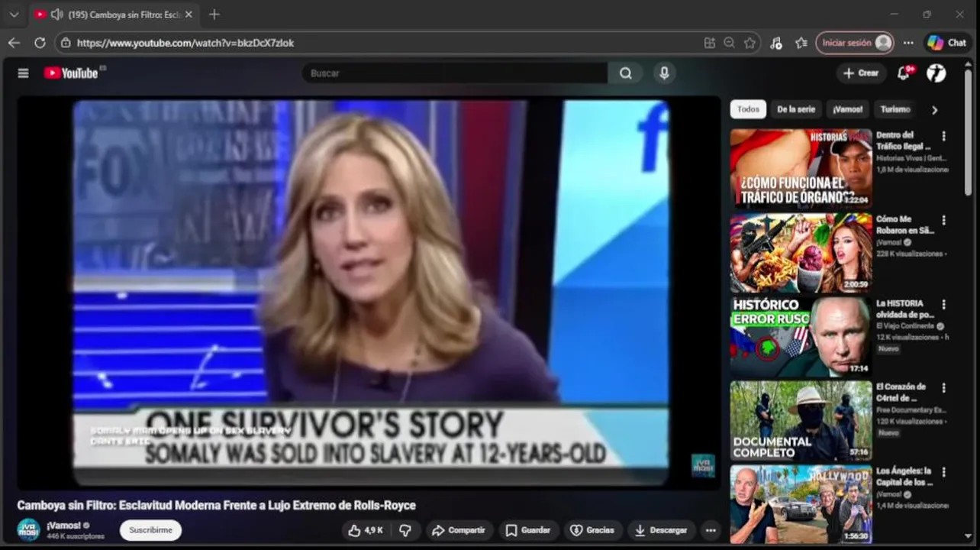
Task: Click the Gracias button
Action: coord(592,530)
